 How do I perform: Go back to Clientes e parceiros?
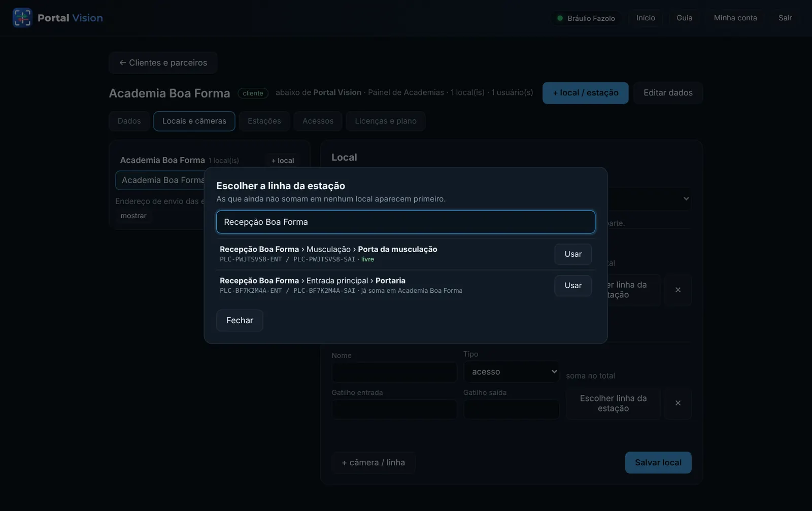(x=163, y=63)
